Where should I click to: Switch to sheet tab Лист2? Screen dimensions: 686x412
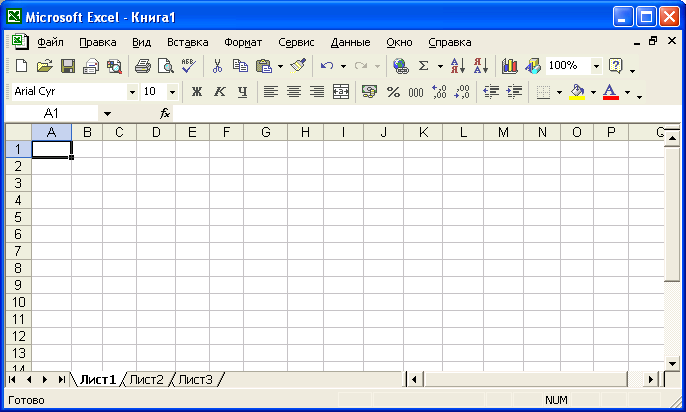(147, 380)
